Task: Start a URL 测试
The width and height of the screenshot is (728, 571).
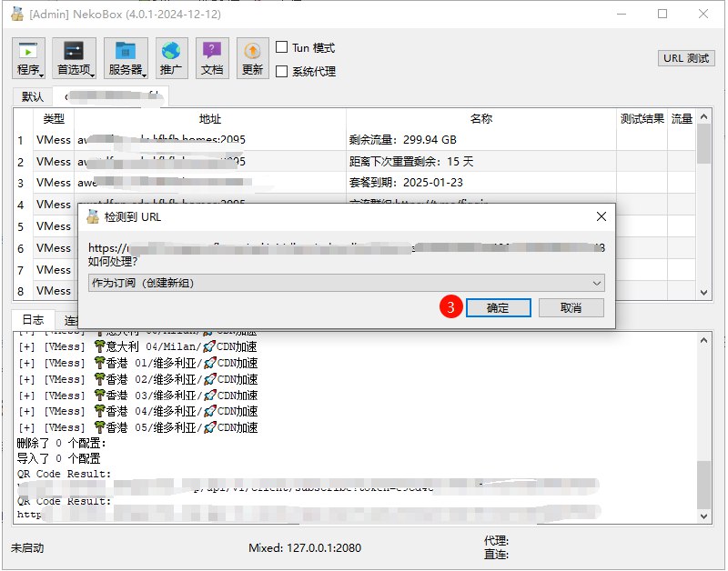Action: (x=686, y=57)
